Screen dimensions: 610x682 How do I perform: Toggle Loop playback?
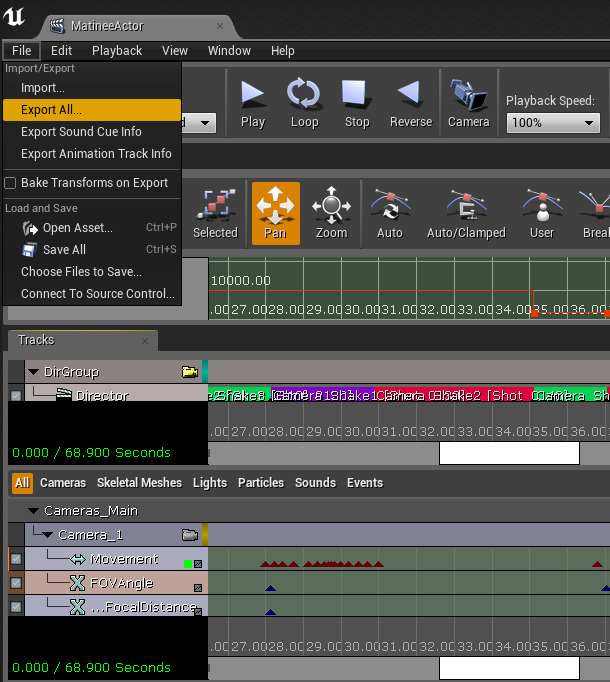[304, 102]
